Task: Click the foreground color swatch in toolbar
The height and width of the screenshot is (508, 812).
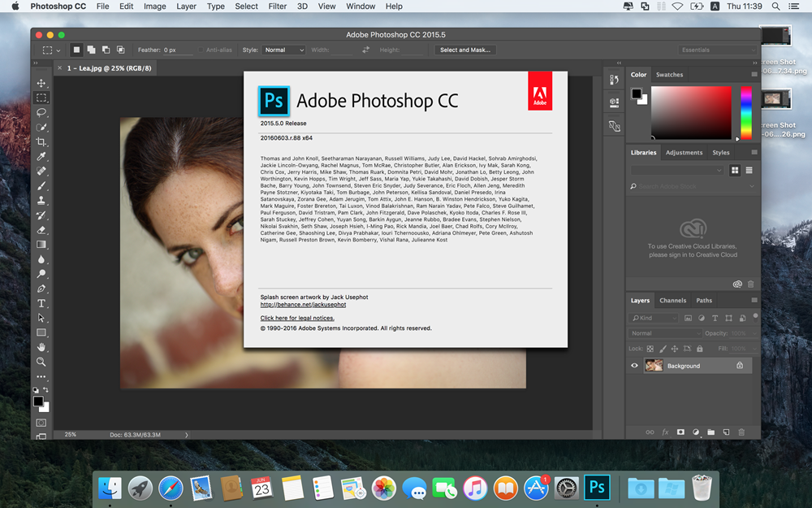Action: (38, 402)
